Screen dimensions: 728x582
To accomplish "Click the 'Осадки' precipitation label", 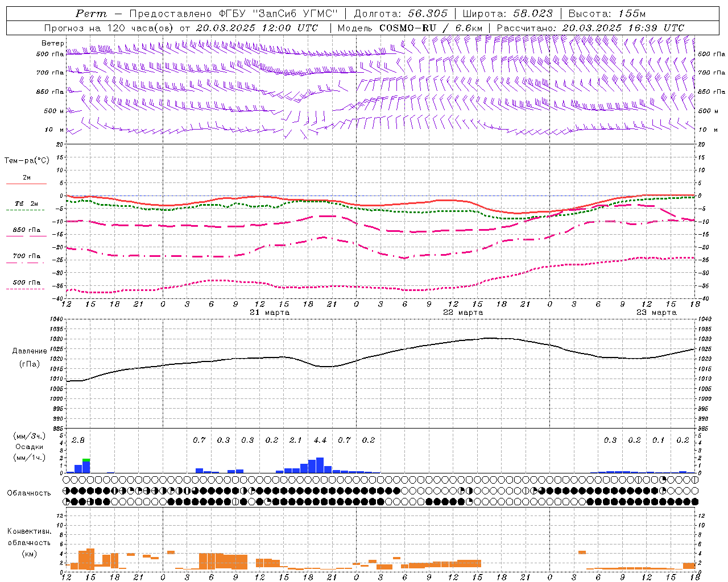I will pos(29,447).
